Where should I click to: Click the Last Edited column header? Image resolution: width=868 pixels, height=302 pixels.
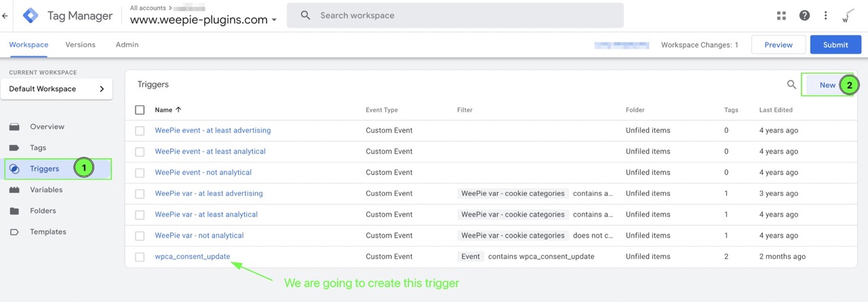tap(777, 110)
